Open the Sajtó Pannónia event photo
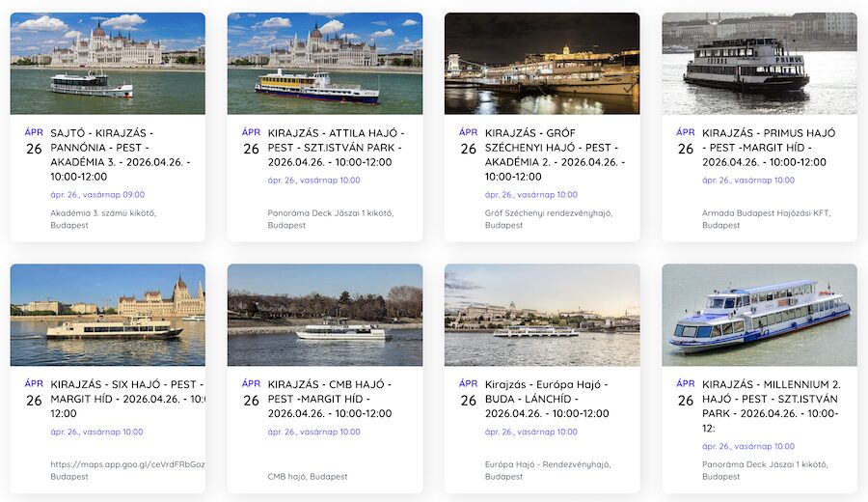 tap(107, 64)
